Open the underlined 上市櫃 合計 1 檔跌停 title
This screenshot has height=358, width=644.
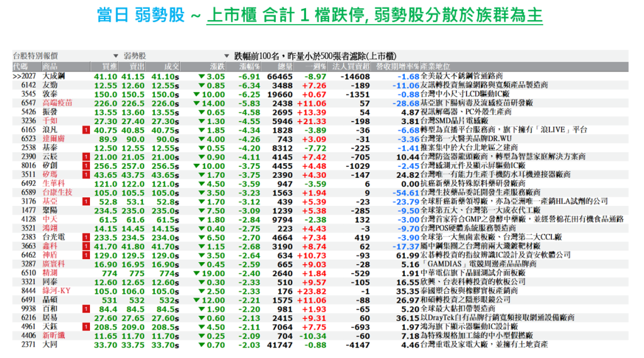pyautogui.click(x=374, y=16)
